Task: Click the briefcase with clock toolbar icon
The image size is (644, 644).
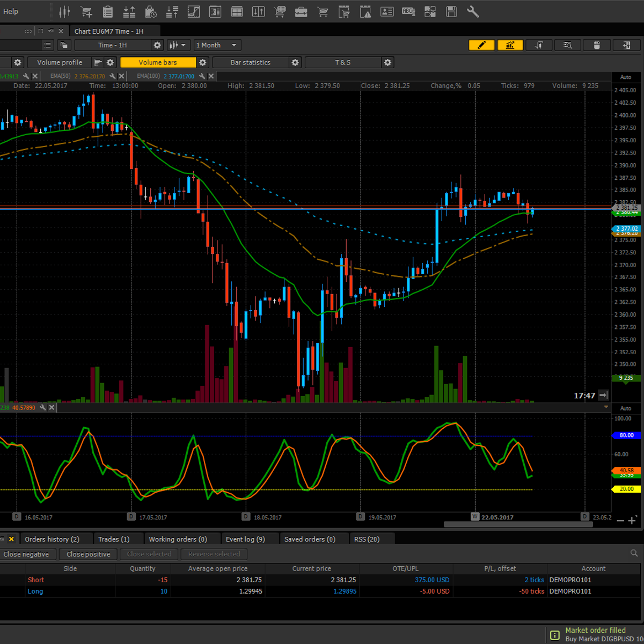Action: click(151, 11)
